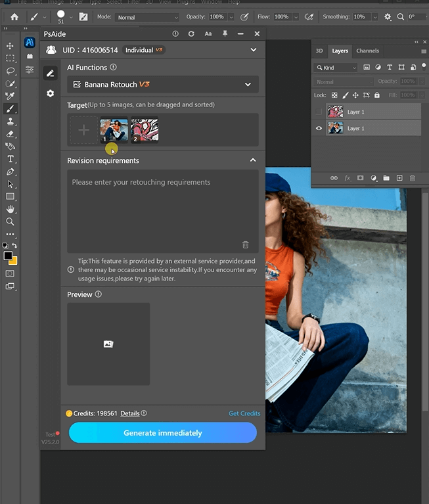Activate the Zoom tool

coord(10,221)
